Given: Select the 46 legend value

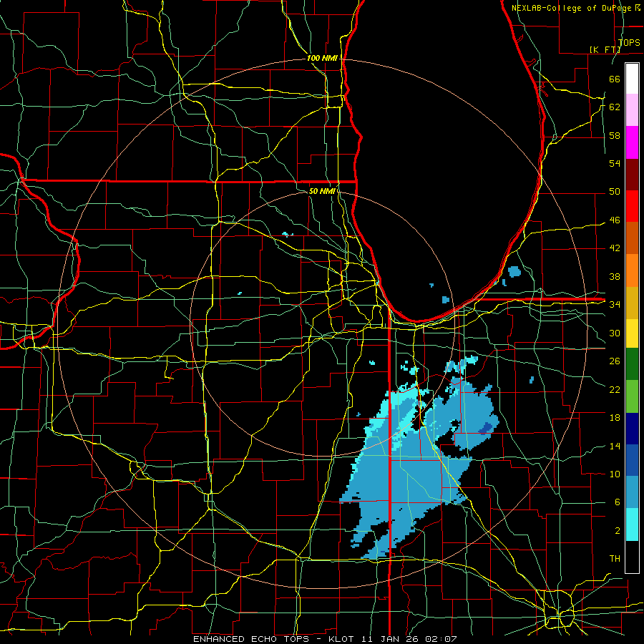Looking at the screenshot, I should [615, 220].
